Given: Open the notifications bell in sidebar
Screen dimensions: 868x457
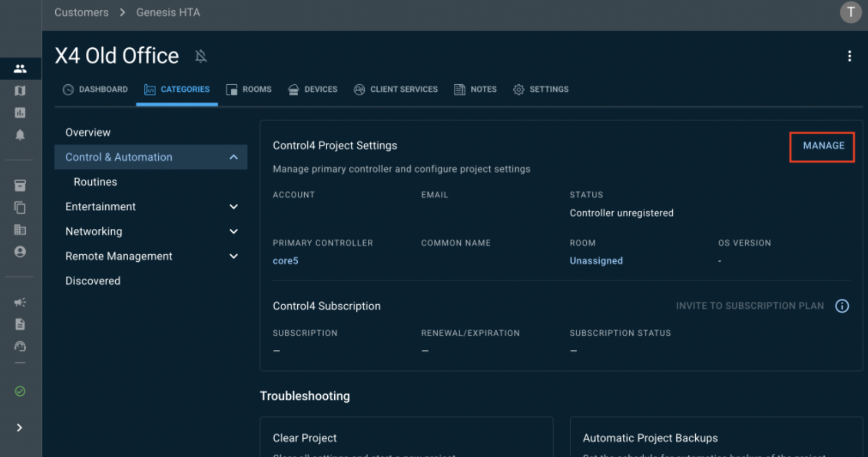Looking at the screenshot, I should click(x=20, y=135).
